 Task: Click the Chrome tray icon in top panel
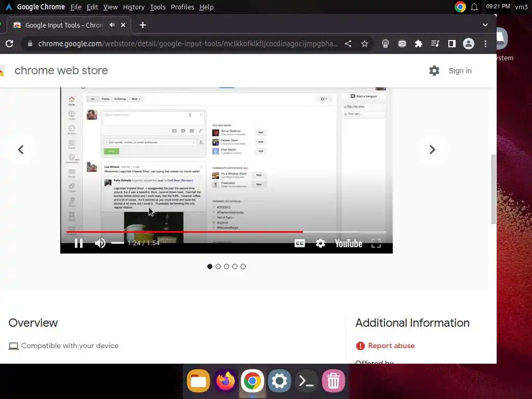[x=460, y=7]
